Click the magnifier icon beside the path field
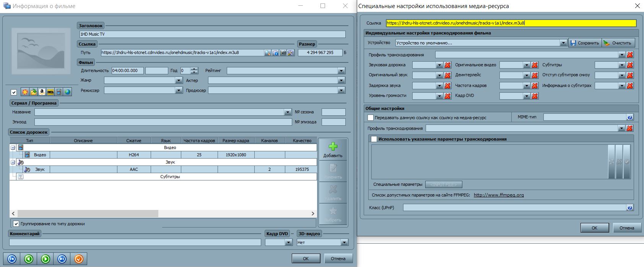The image size is (644, 267). [268, 52]
